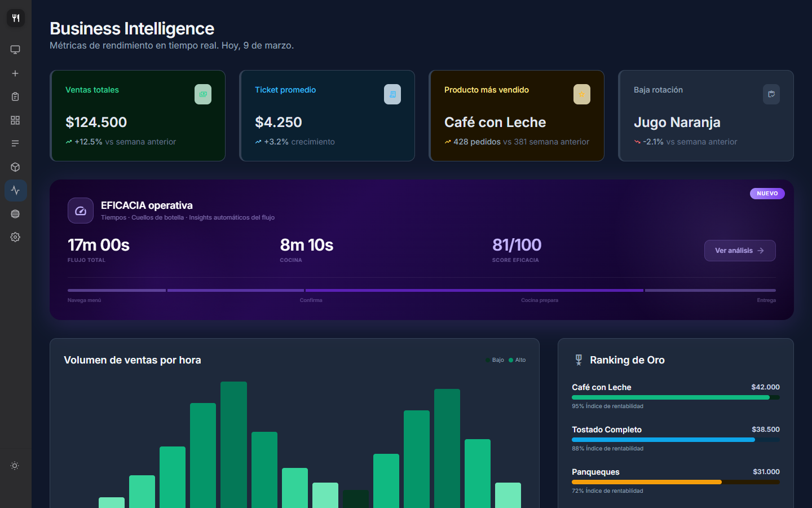Click the receipt icon on Ticket promedio card

click(392, 94)
